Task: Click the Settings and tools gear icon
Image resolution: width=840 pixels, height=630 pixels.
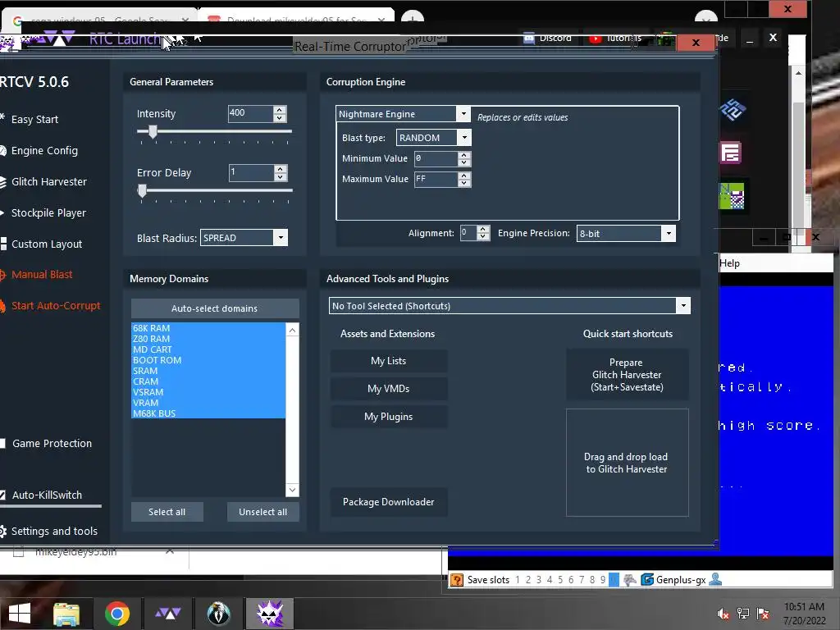Action: [x=2, y=531]
